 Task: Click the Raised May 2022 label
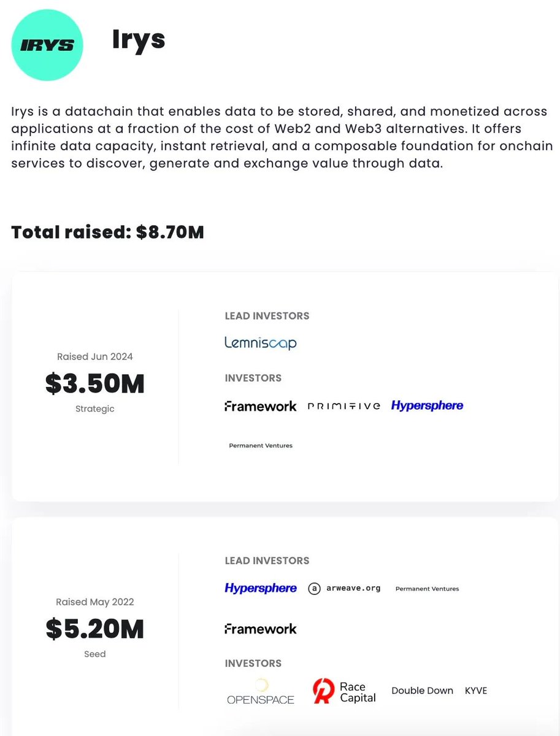[95, 602]
